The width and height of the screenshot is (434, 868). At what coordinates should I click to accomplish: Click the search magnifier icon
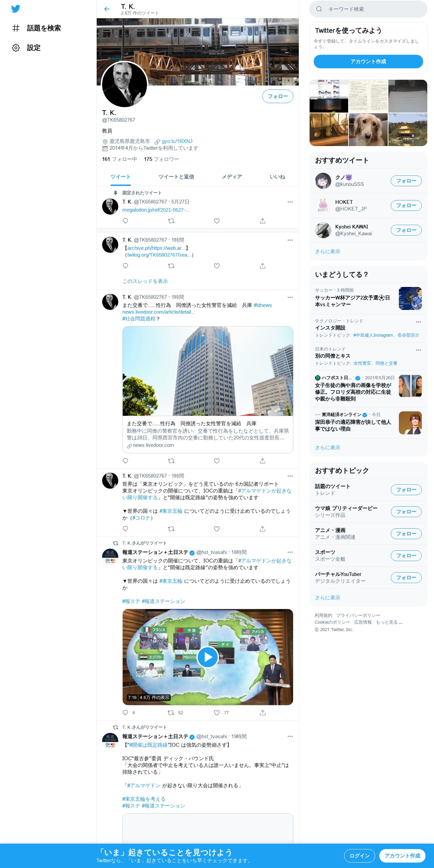[x=319, y=9]
